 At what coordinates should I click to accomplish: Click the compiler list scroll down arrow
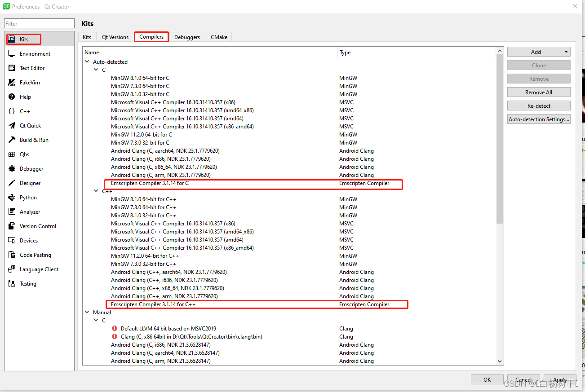point(500,361)
